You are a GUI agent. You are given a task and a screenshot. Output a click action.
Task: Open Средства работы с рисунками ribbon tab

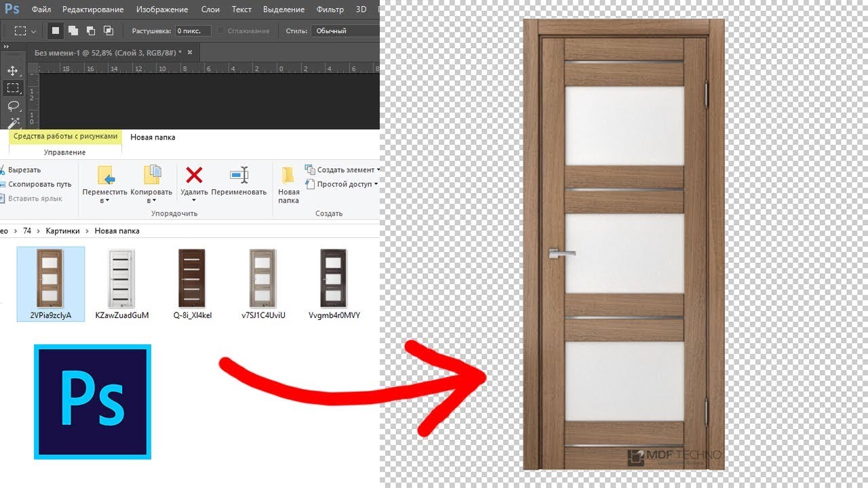point(65,136)
